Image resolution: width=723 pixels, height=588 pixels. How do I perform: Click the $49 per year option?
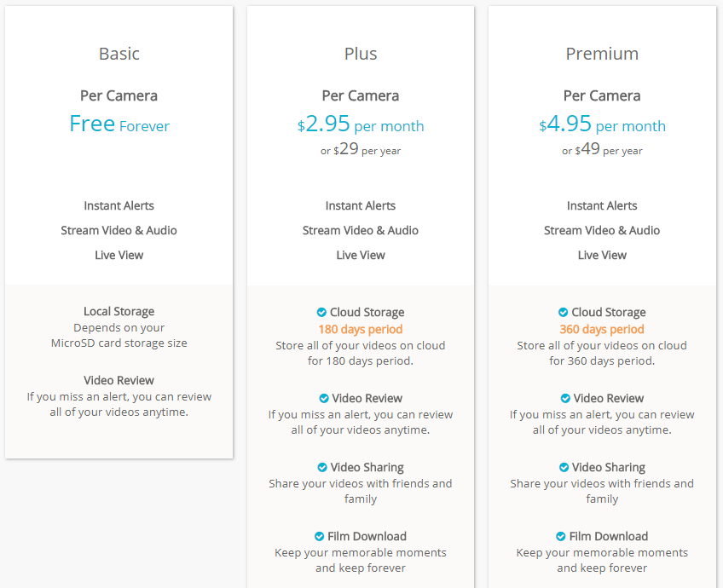[602, 149]
